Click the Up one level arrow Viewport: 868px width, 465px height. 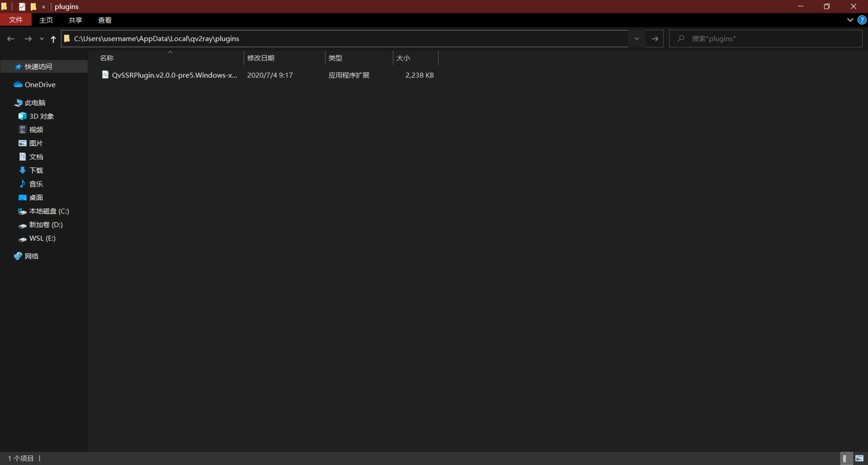click(53, 39)
